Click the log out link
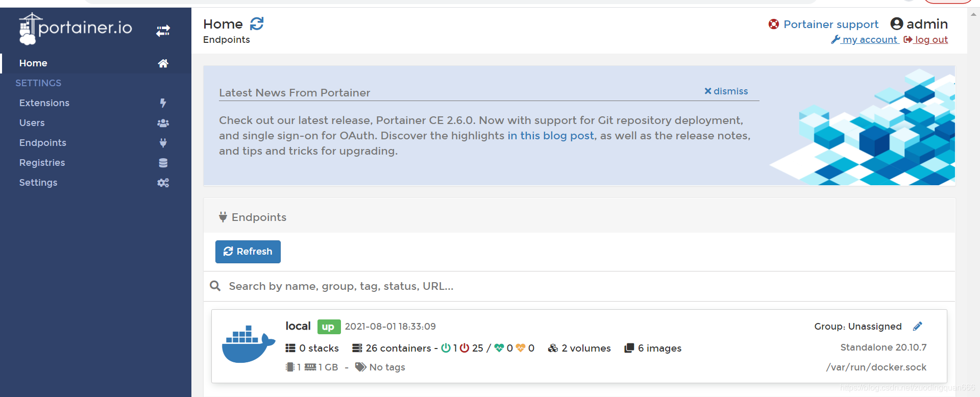This screenshot has width=980, height=397. [x=926, y=40]
